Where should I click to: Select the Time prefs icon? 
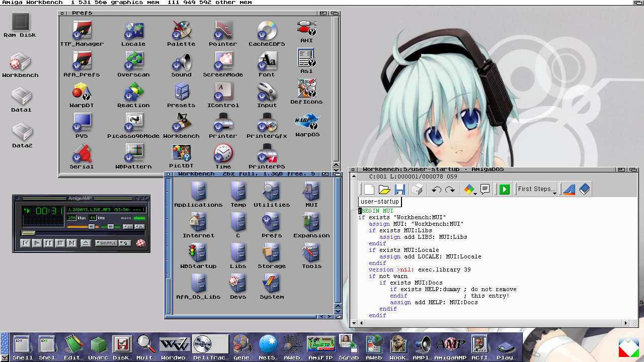click(223, 156)
